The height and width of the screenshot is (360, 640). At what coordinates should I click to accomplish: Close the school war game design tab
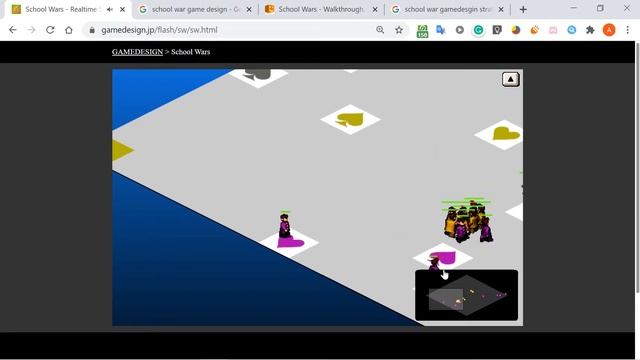[x=249, y=9]
